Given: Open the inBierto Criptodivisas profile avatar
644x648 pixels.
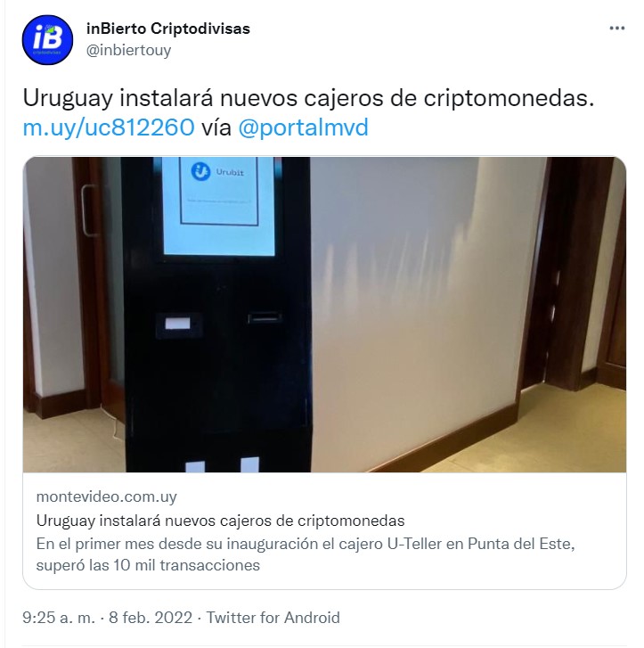Looking at the screenshot, I should tap(47, 40).
